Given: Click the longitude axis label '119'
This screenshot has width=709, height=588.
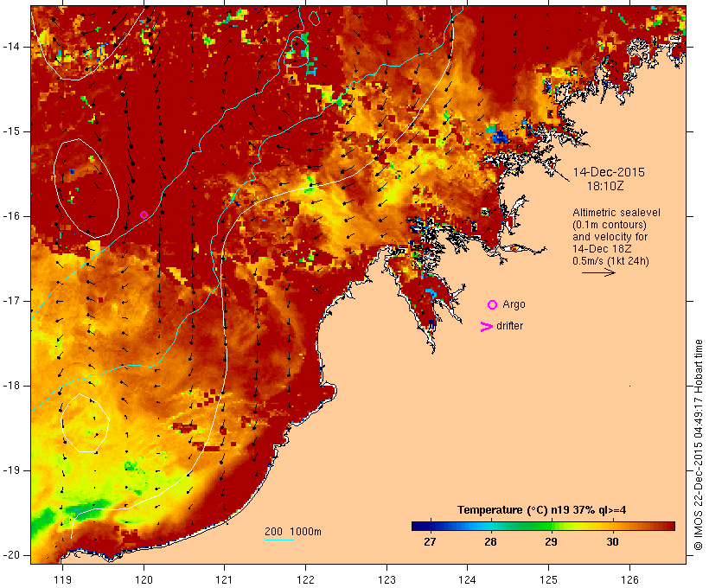Looking at the screenshot, I should pos(62,579).
